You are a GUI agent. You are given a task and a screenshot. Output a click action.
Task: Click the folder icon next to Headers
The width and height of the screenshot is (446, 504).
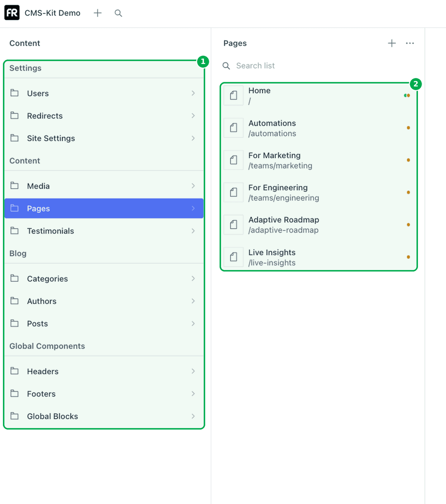(14, 371)
